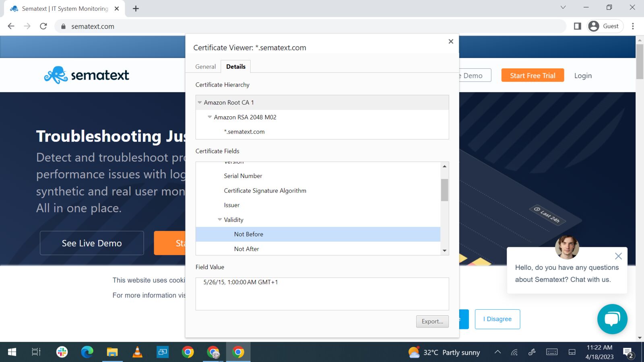Click the browser forward arrow
The width and height of the screenshot is (644, 362).
click(27, 26)
